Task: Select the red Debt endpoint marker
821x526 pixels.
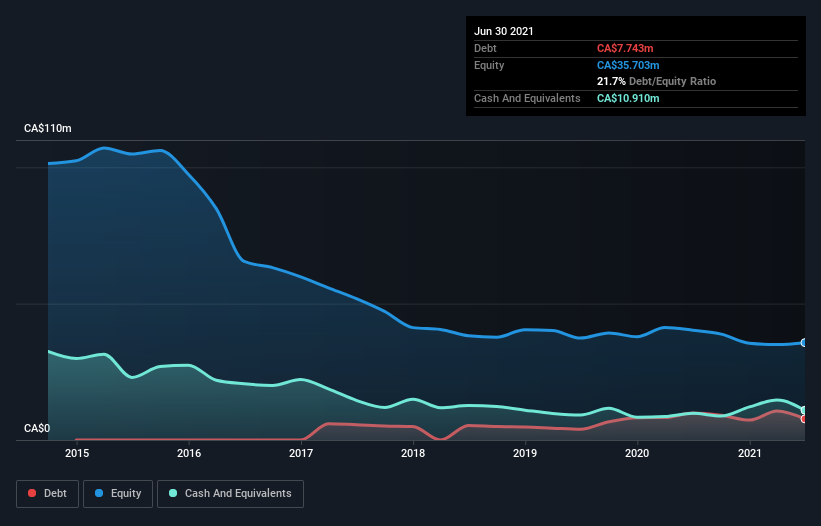Action: [804, 419]
